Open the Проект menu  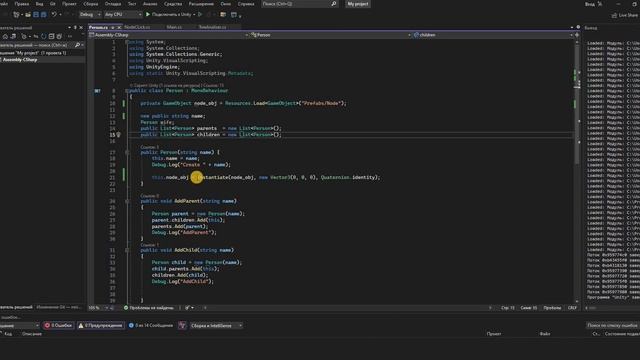(69, 4)
